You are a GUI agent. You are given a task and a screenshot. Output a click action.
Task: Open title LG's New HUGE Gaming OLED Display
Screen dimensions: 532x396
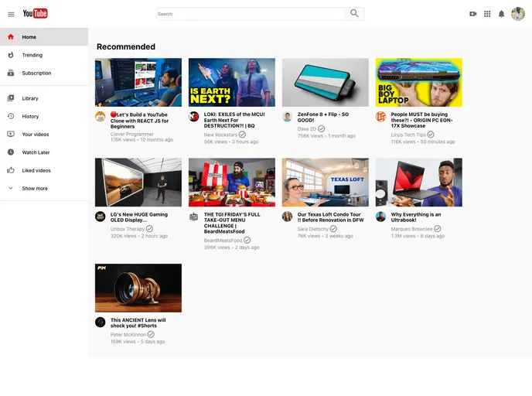(139, 217)
